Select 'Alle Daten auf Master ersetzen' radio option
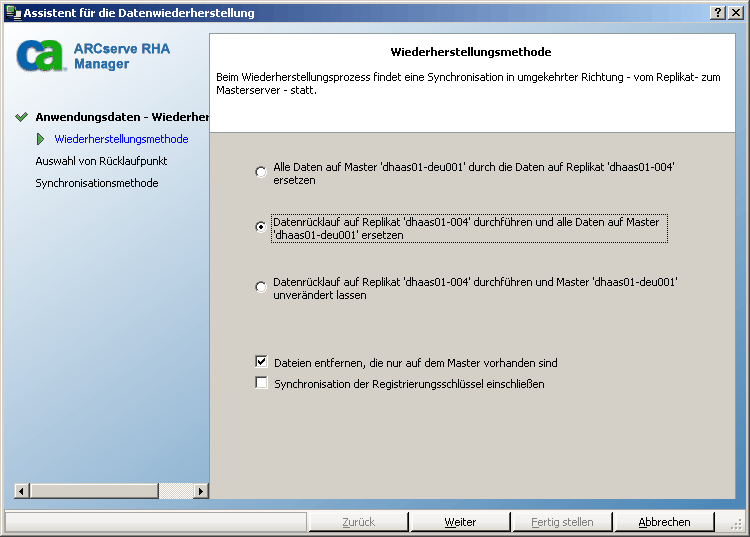Screen dimensions: 750x537 (x=261, y=172)
